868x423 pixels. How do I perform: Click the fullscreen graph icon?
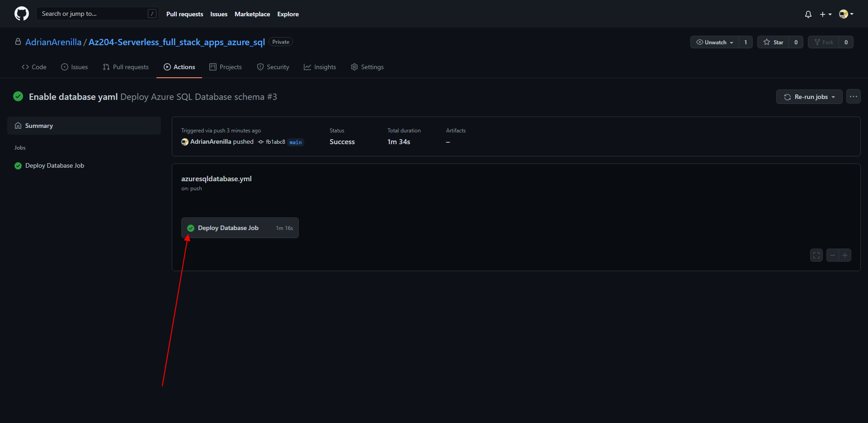(816, 255)
